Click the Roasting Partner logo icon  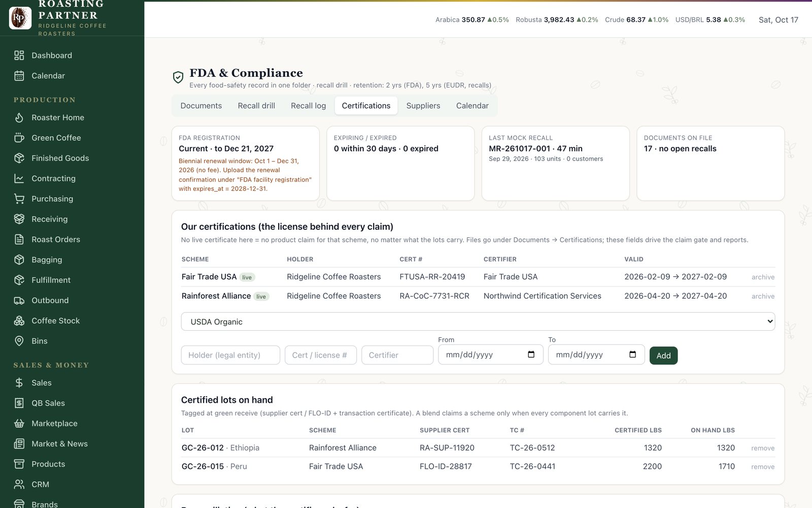pyautogui.click(x=20, y=18)
